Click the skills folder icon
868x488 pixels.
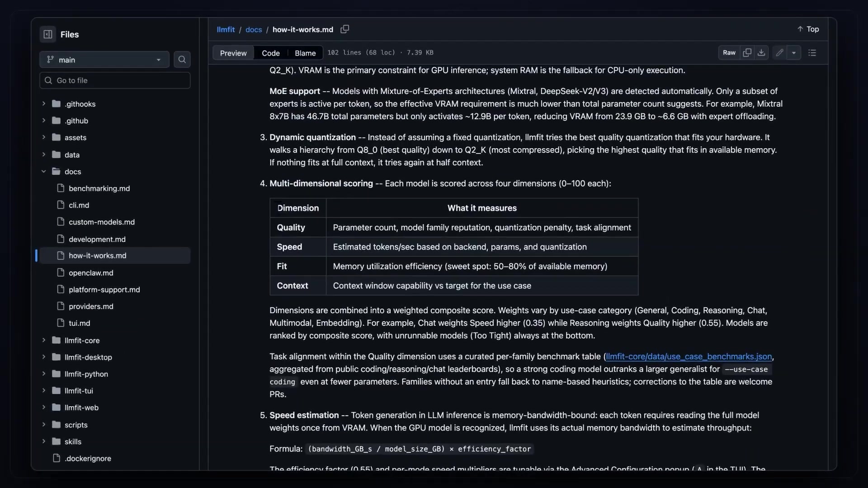tap(56, 441)
